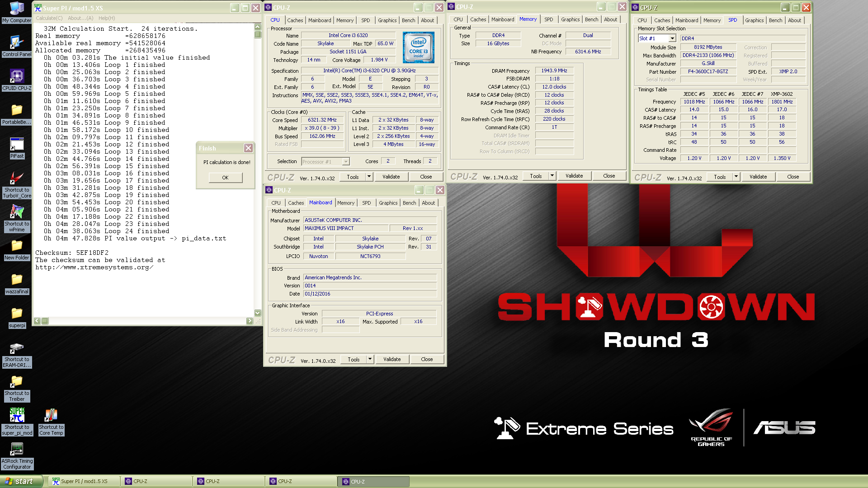Expand the Processor #1 selection dropdown
Screen dimensions: 868x488
[346, 161]
